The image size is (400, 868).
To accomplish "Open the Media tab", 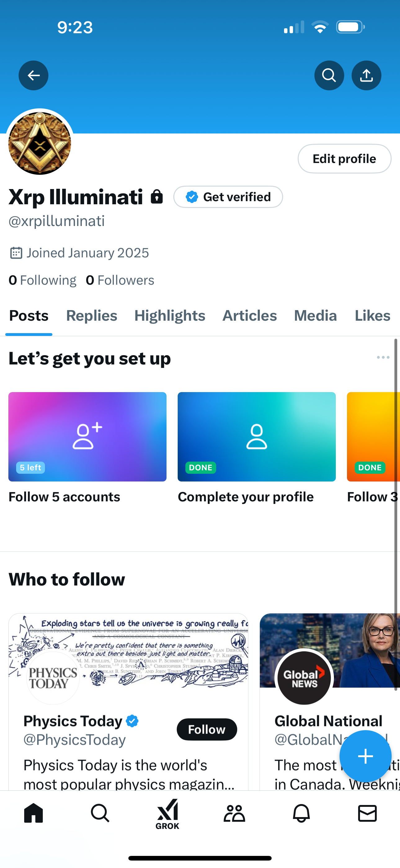I will coord(315,316).
